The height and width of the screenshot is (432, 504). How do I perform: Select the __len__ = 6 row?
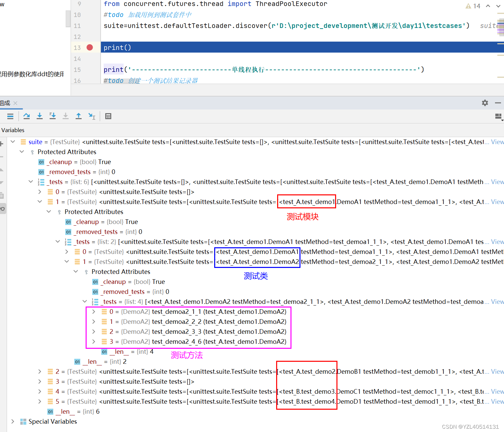coord(74,411)
